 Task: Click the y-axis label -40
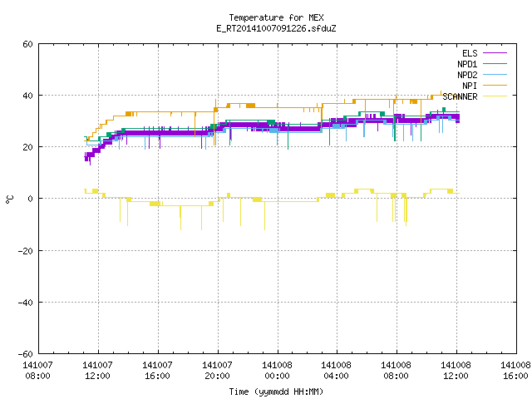(x=26, y=303)
